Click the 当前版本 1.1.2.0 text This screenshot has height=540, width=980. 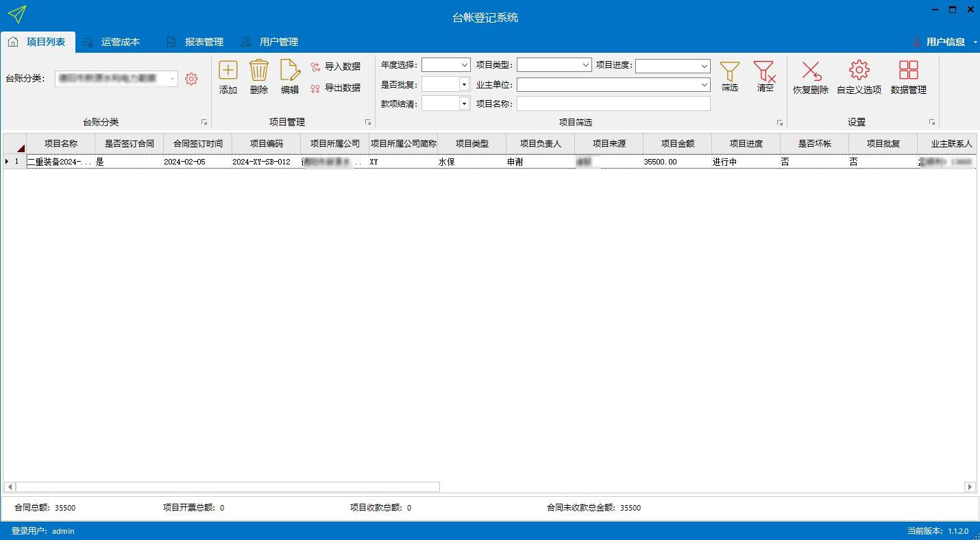(x=938, y=531)
